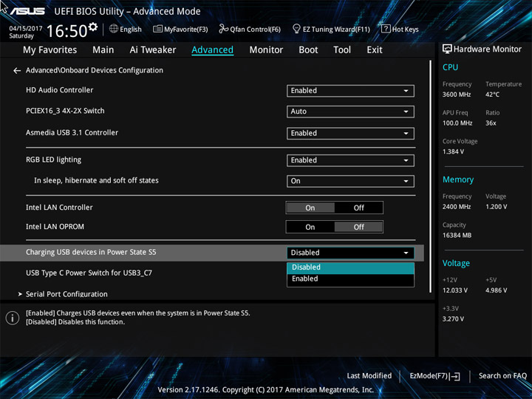Turn Intel LAN Controller On

[310, 208]
